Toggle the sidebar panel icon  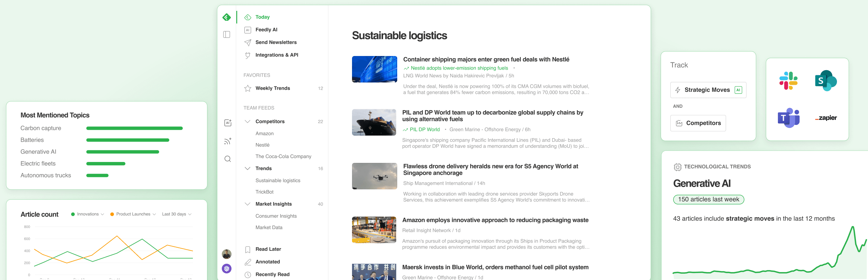coord(227,35)
